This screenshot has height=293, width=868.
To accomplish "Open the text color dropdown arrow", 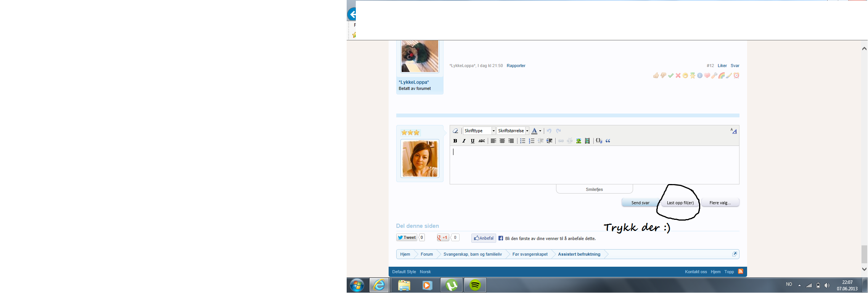I will 540,131.
